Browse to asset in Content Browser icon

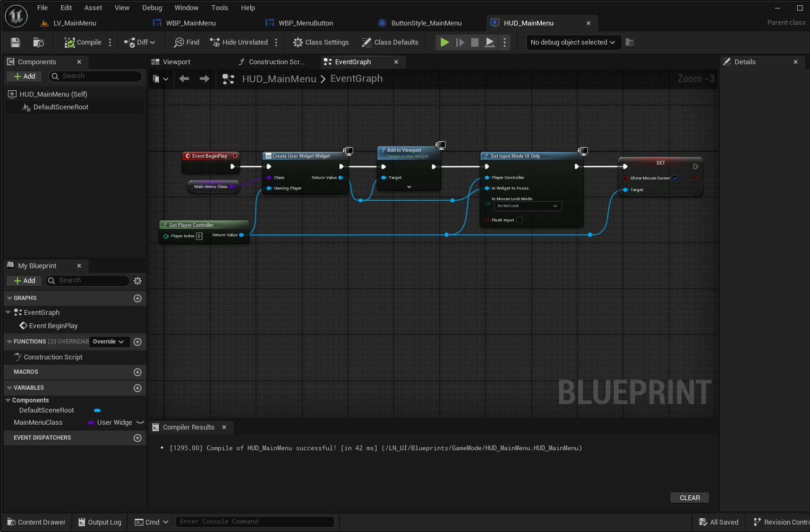coord(38,42)
